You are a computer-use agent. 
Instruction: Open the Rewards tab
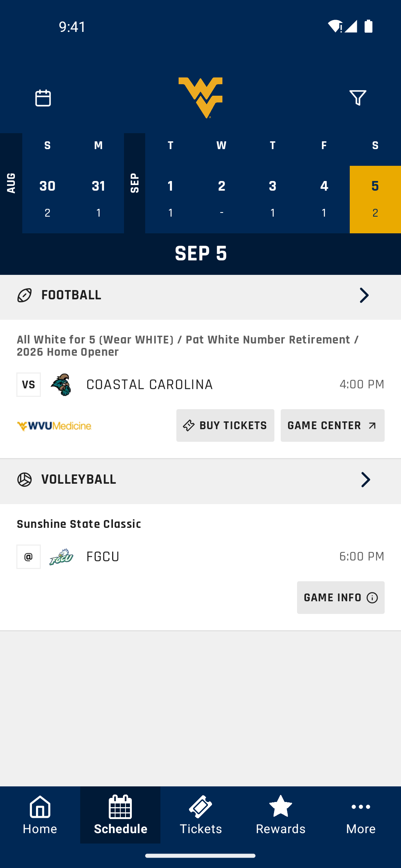281,815
